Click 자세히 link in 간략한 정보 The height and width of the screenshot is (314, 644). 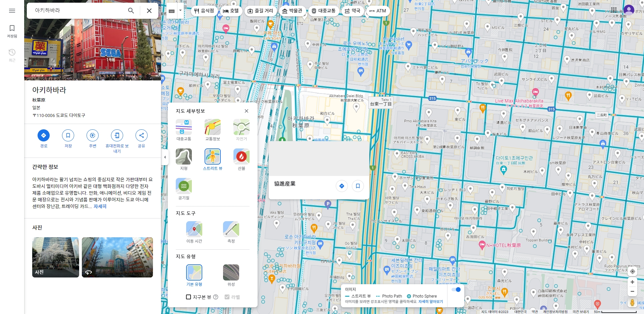[x=100, y=206]
